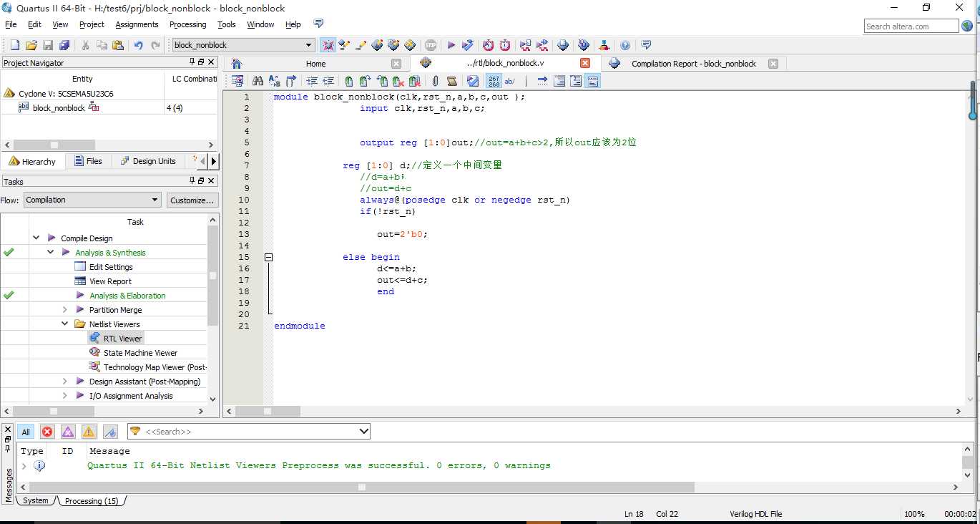
Task: Toggle line numbers display (267/268 icon)
Action: click(494, 81)
